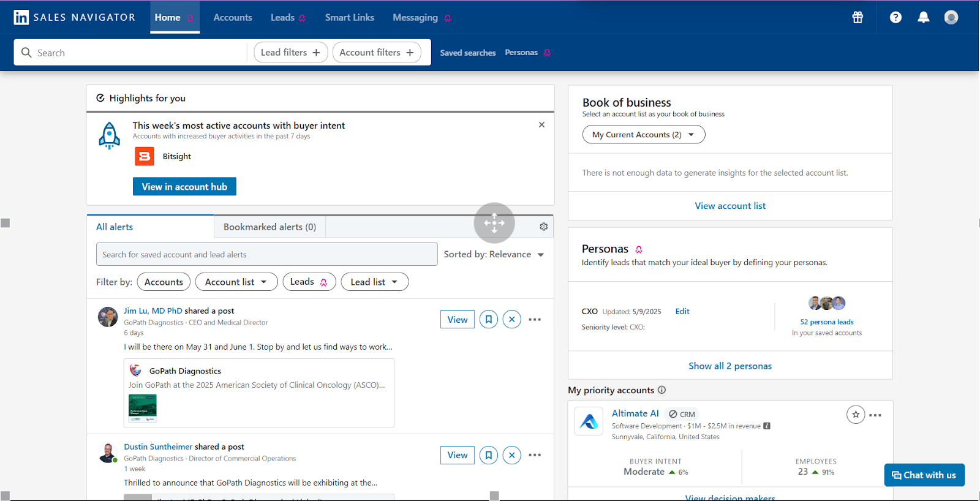Expand the Account list filter dropdown
Viewport: 980px width, 501px height.
pyautogui.click(x=236, y=282)
